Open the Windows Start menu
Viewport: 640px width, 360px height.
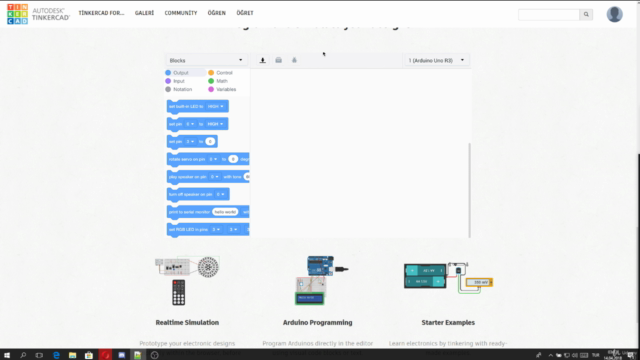[x=7, y=355]
